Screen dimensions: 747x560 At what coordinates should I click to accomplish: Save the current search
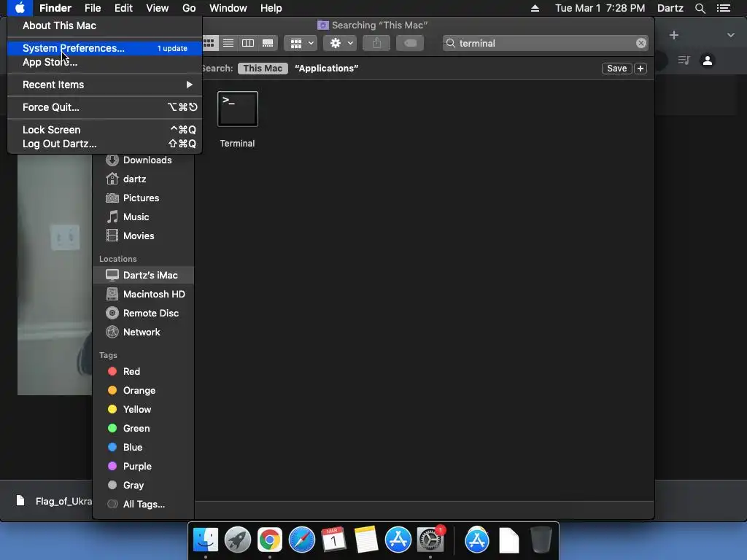[x=617, y=69]
